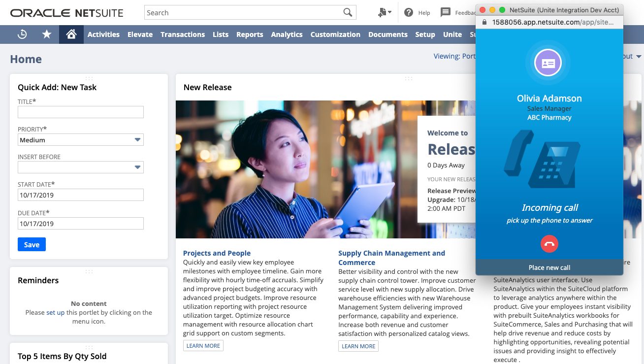Open Supply Chain Management and Commerce link
This screenshot has width=644, height=364.
(391, 258)
